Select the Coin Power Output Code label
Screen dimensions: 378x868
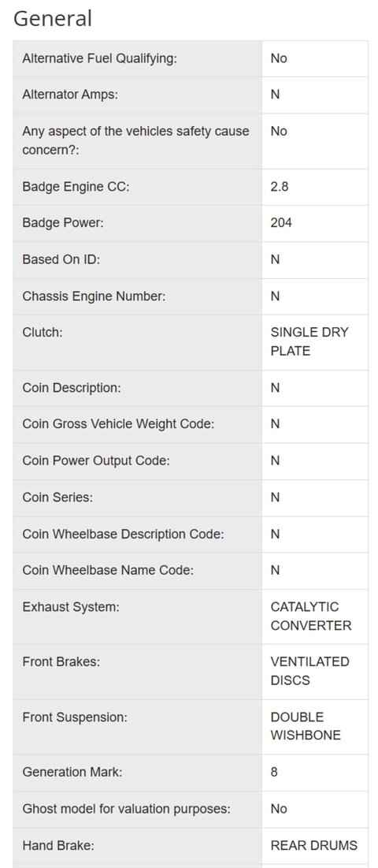point(96,460)
